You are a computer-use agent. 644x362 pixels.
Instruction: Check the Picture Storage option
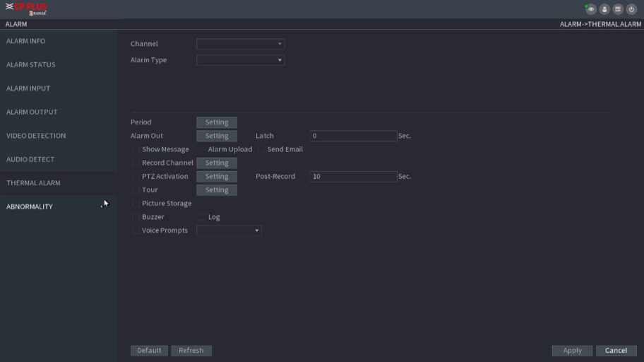click(x=136, y=204)
